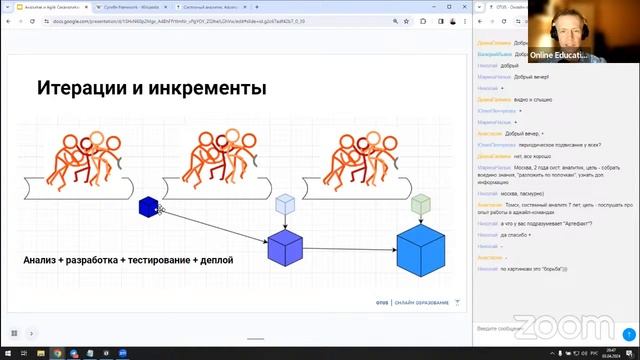Bookmark this page with the star icon
Screen dimensions: 640x360
[406, 21]
